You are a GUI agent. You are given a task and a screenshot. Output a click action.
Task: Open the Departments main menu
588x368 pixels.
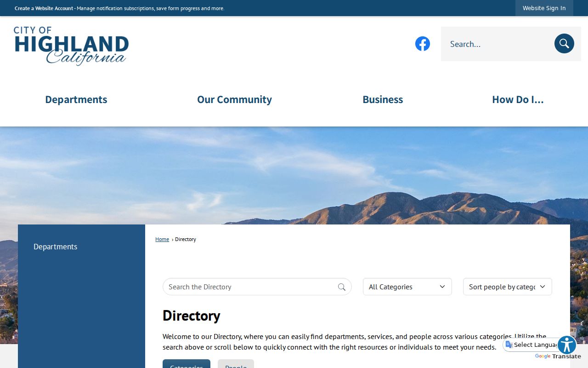click(76, 99)
